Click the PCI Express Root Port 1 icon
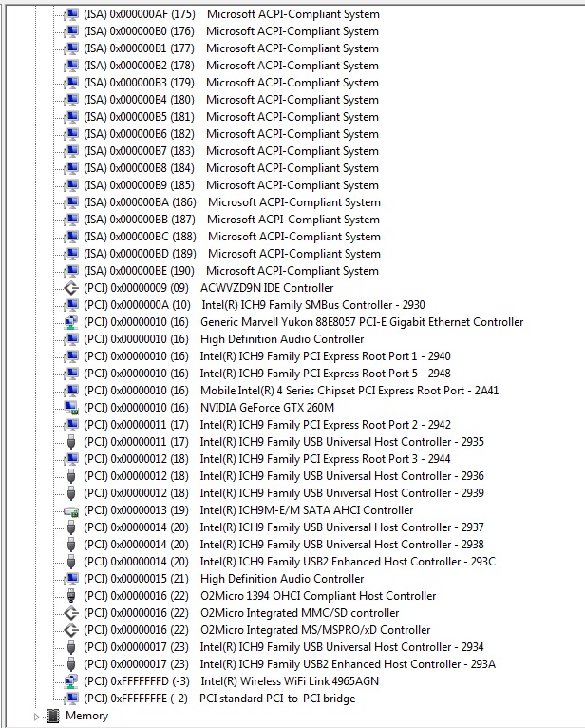The width and height of the screenshot is (585, 728). pos(71,356)
